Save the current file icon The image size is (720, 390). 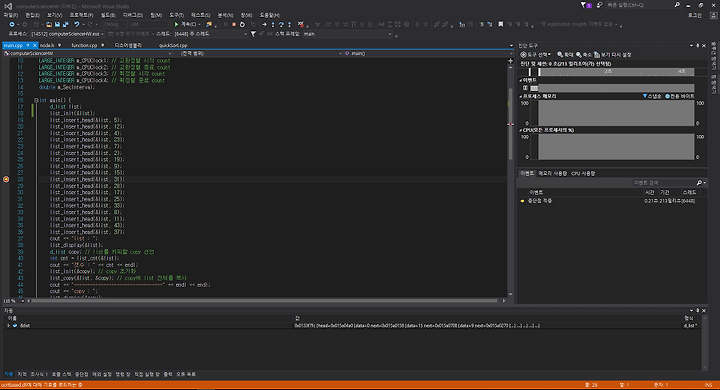tap(57, 24)
